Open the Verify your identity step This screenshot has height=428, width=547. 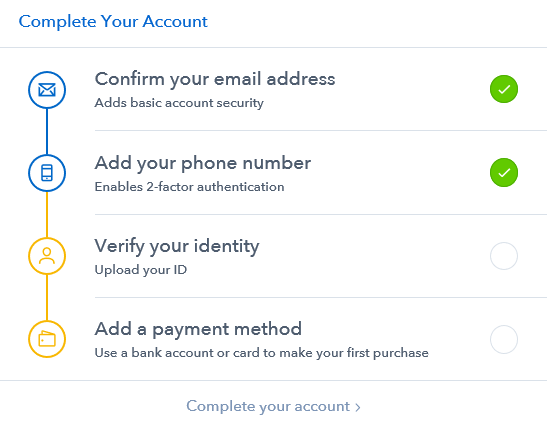pos(177,246)
